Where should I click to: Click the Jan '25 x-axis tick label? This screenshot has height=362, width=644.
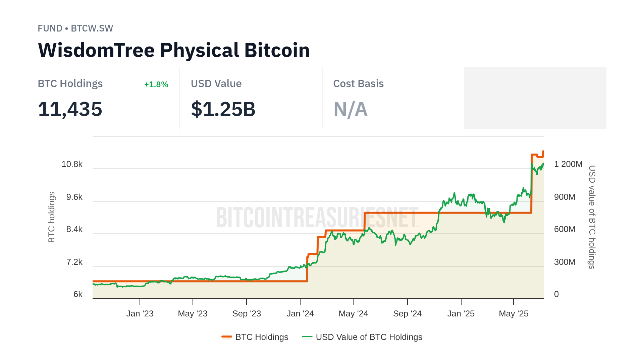point(461,314)
